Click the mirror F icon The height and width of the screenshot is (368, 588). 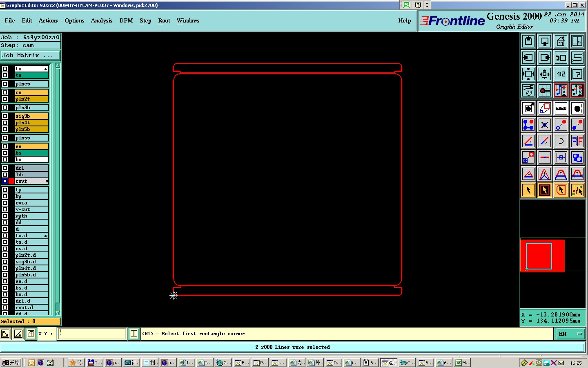pos(577,141)
